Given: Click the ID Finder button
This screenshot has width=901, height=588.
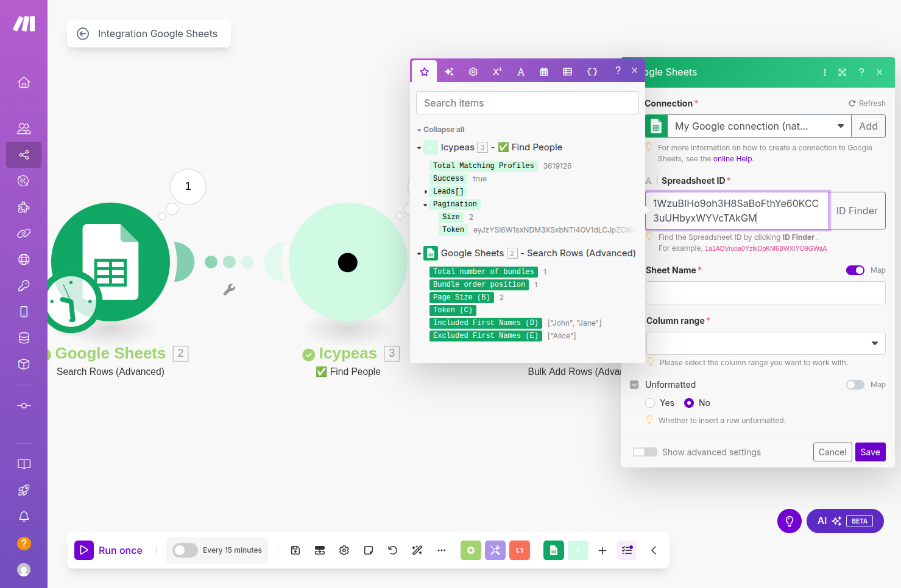Looking at the screenshot, I should pos(857,211).
